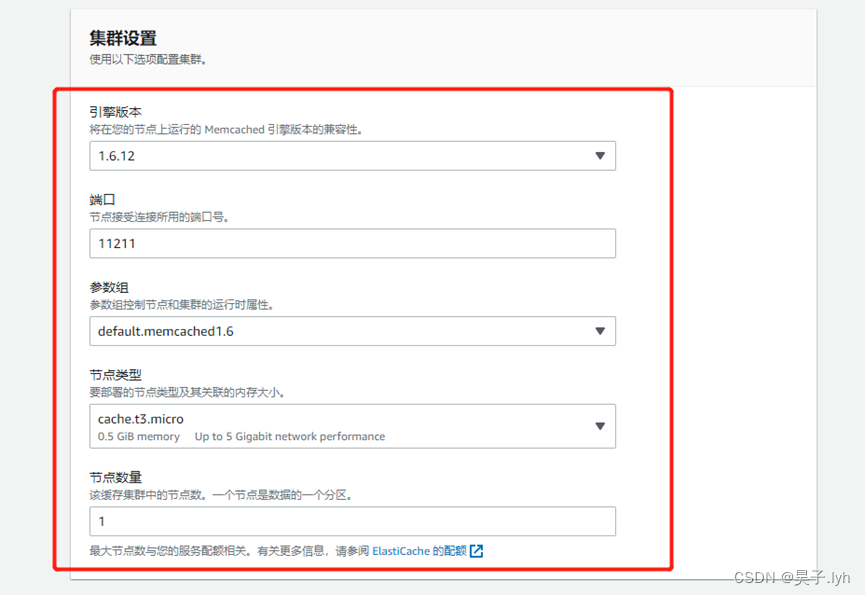Click the 端口 label

tap(102, 200)
